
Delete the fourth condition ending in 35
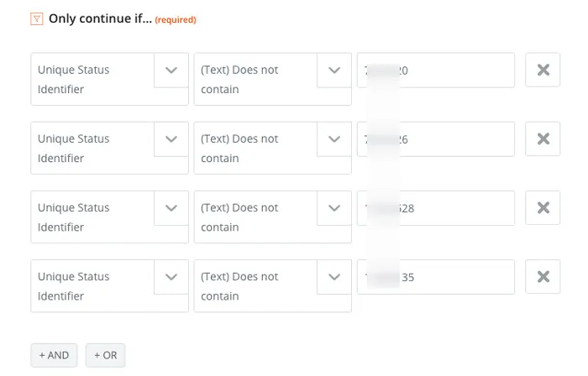(543, 277)
